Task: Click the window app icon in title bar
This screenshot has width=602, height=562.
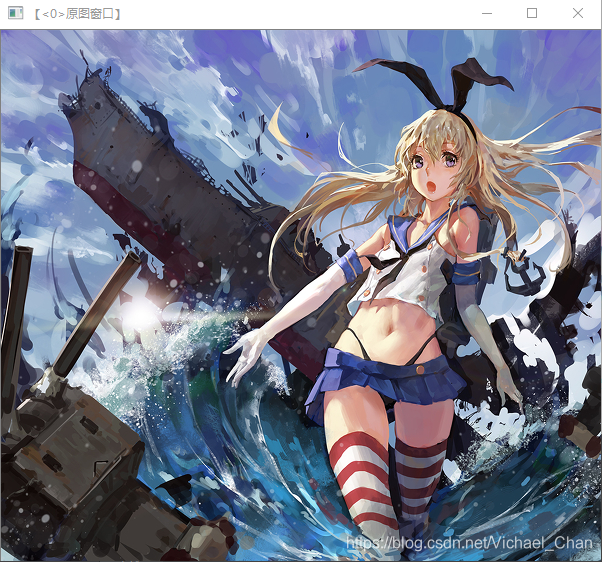Action: pos(15,13)
